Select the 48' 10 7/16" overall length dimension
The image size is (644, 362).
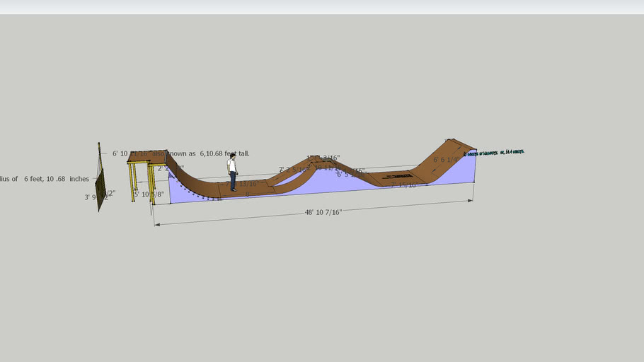coord(323,212)
